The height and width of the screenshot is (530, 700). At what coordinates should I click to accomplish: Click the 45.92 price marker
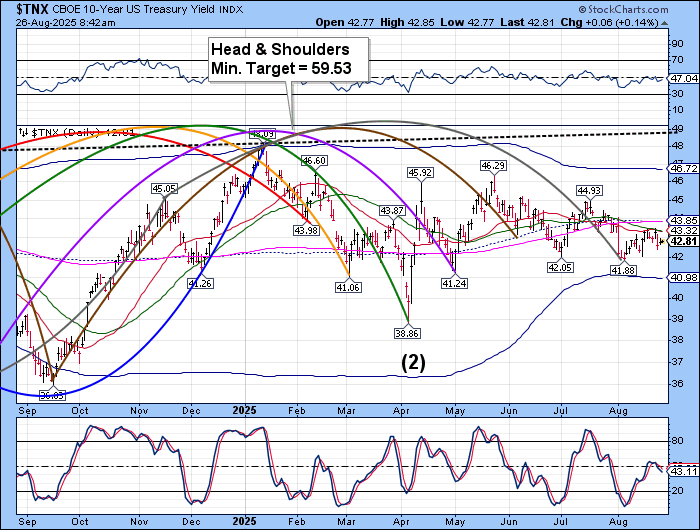pyautogui.click(x=420, y=173)
